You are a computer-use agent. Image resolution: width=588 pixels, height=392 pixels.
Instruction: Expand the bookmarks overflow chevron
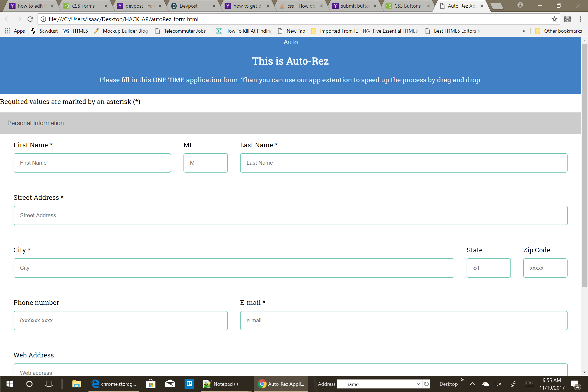(524, 31)
